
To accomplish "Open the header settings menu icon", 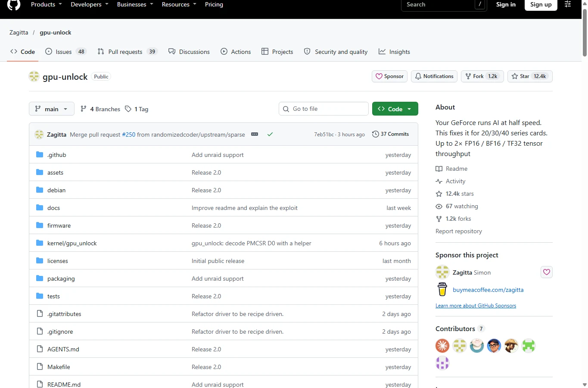I will [x=568, y=4].
